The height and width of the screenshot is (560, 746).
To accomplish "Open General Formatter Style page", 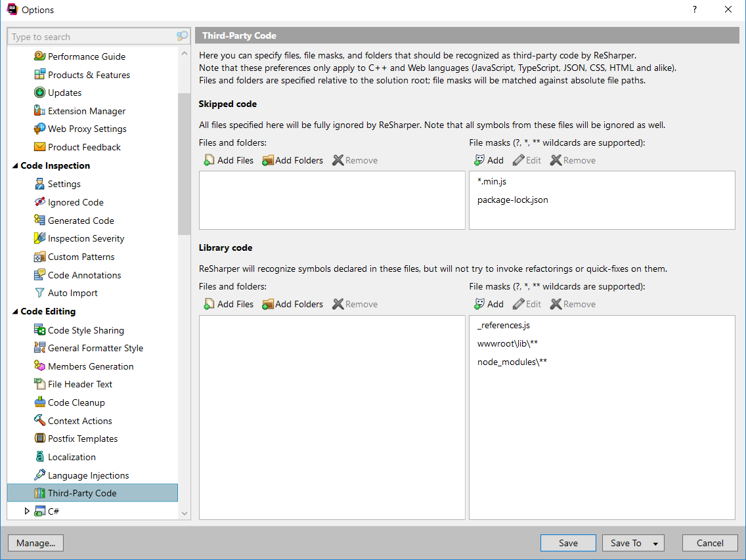I will point(89,348).
